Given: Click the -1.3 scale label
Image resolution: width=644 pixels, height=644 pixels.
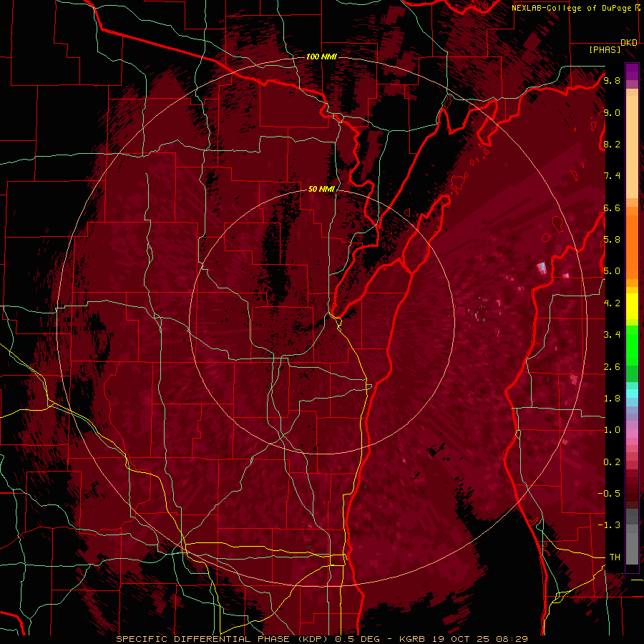Looking at the screenshot, I should click(609, 525).
